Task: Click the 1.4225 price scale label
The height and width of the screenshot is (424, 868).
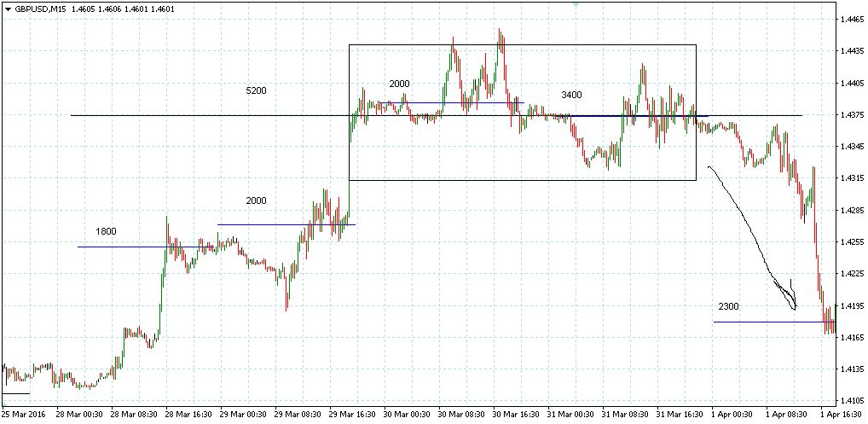Action: coord(852,274)
